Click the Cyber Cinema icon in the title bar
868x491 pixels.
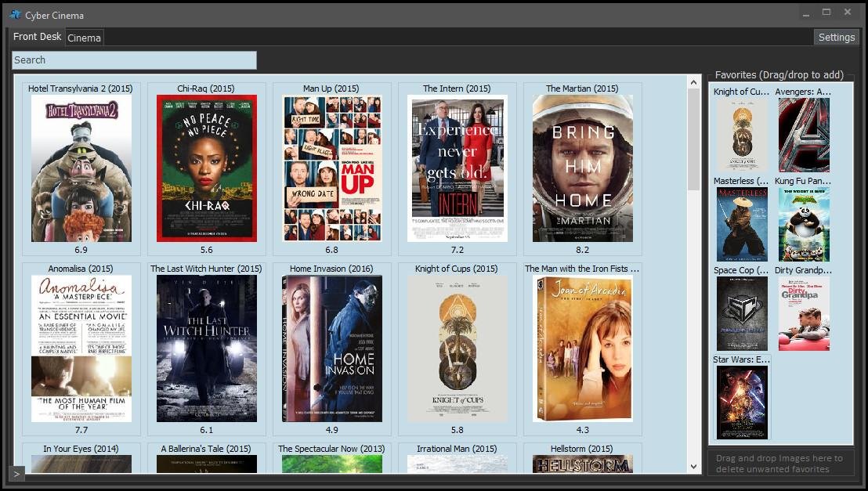point(14,14)
